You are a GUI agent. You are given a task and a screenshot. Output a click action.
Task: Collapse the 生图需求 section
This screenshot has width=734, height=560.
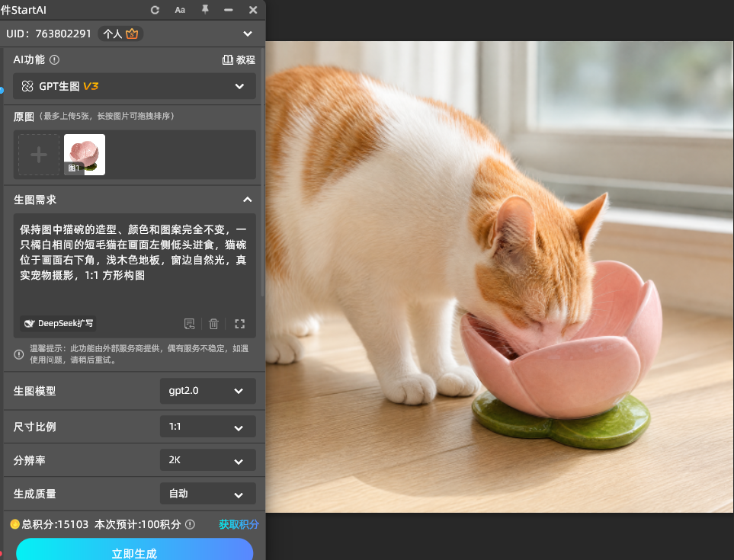[x=248, y=200]
